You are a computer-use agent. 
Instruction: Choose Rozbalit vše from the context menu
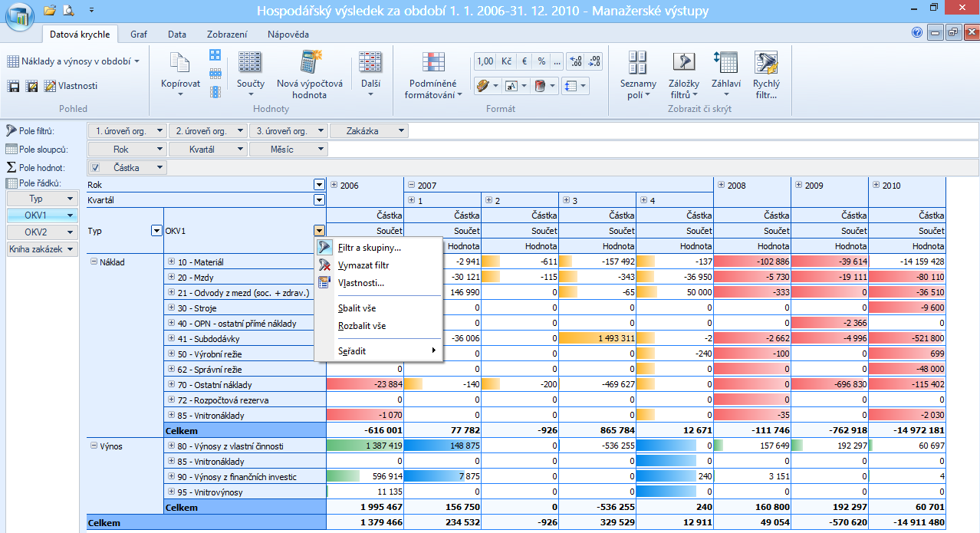click(x=379, y=326)
